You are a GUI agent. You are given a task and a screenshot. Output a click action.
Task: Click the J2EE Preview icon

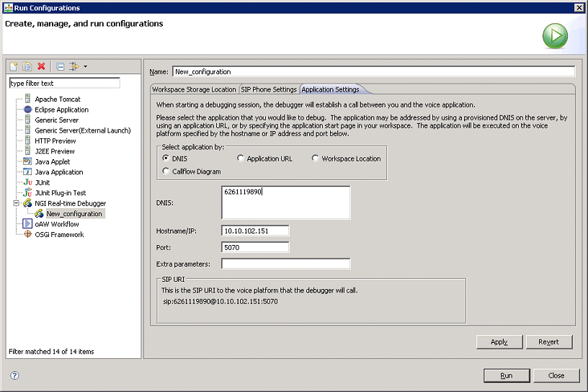28,151
